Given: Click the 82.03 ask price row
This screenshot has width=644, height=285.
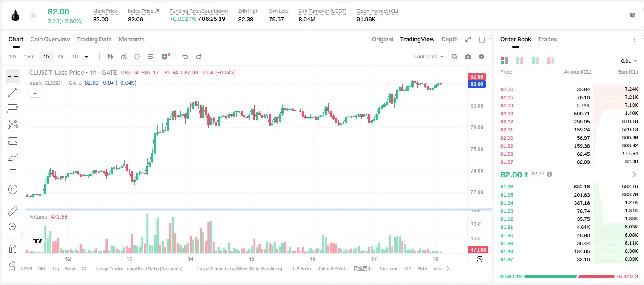Looking at the screenshot, I should 569,114.
